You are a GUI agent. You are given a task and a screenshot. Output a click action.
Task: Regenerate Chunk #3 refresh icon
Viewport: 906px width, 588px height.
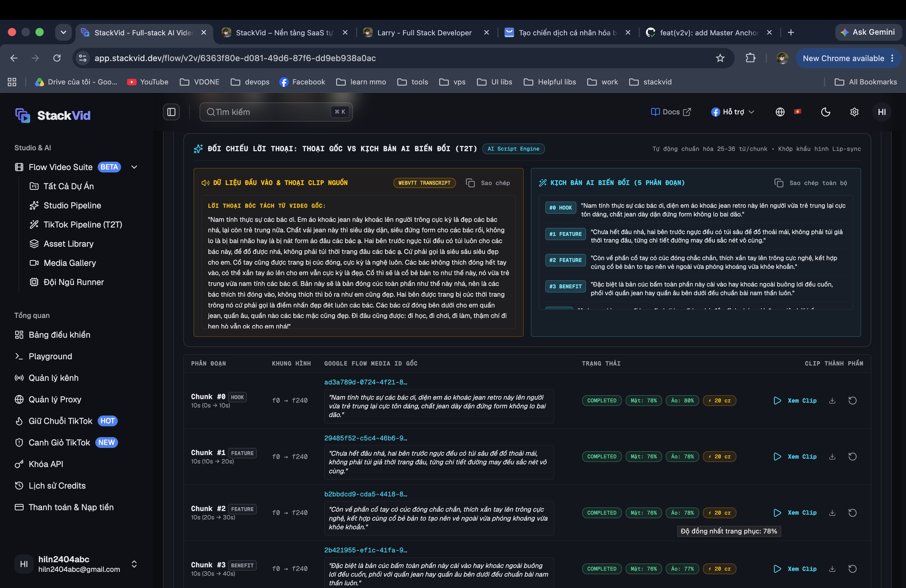coord(852,569)
